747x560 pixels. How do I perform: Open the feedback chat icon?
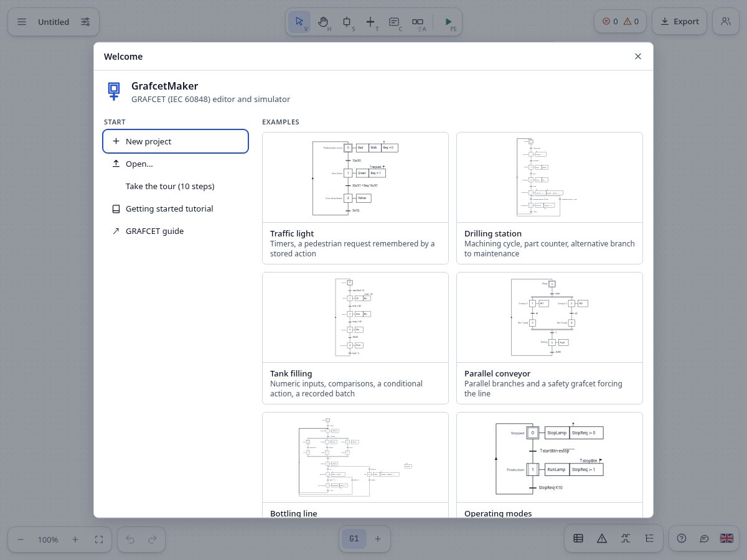click(x=704, y=539)
